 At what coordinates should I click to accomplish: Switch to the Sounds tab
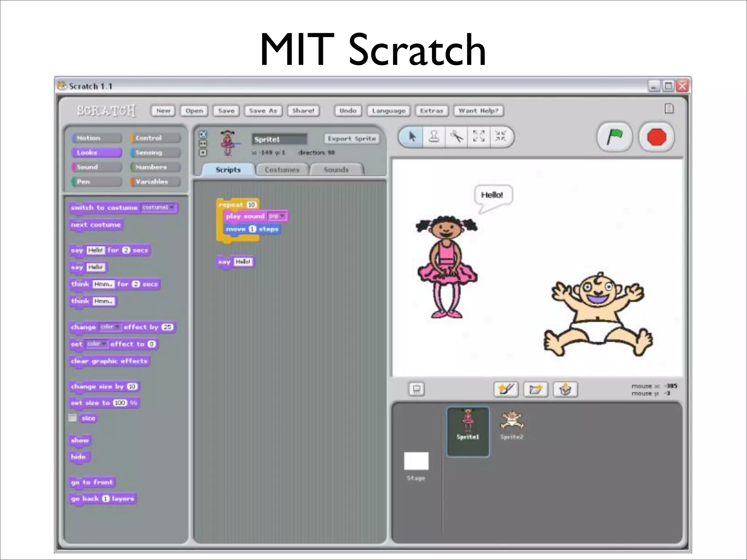[x=336, y=170]
